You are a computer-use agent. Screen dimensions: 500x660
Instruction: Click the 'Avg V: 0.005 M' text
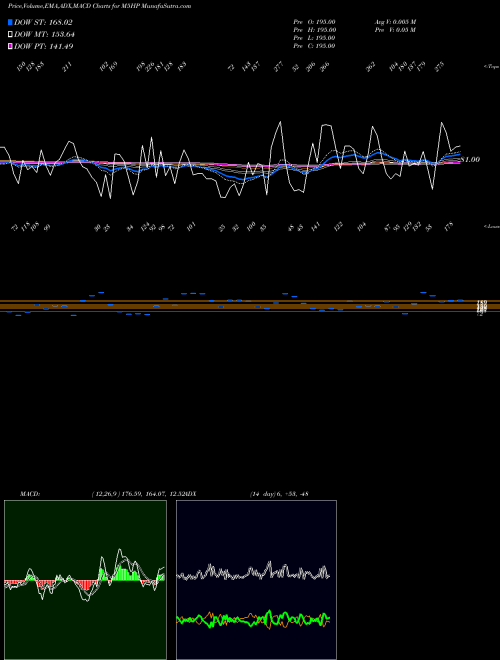click(x=396, y=22)
